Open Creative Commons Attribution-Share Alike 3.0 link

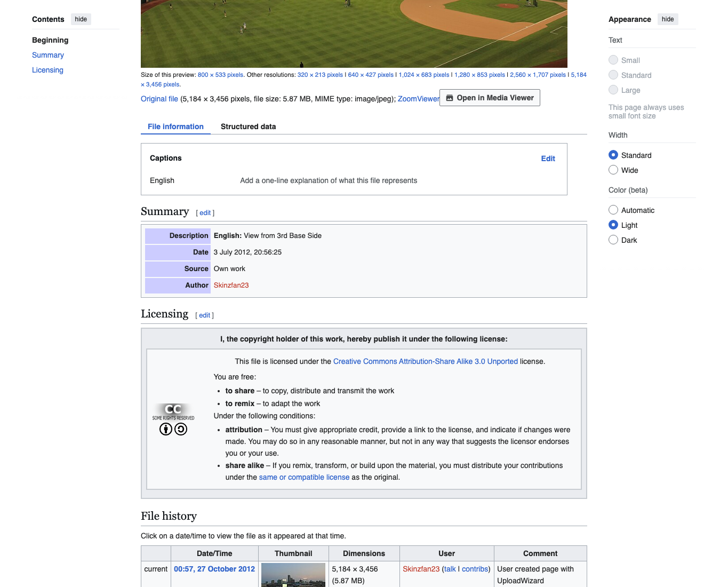pyautogui.click(x=426, y=361)
